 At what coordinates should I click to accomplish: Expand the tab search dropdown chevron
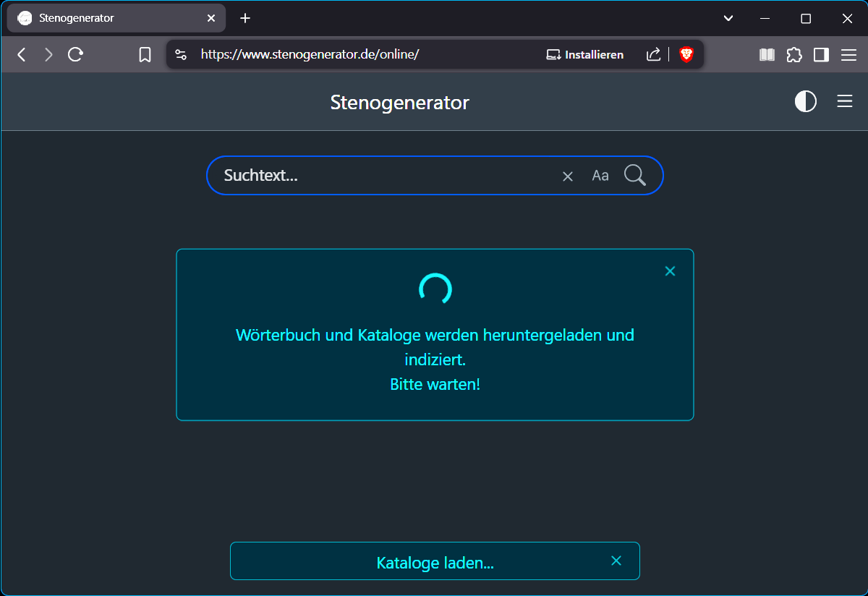pyautogui.click(x=728, y=18)
